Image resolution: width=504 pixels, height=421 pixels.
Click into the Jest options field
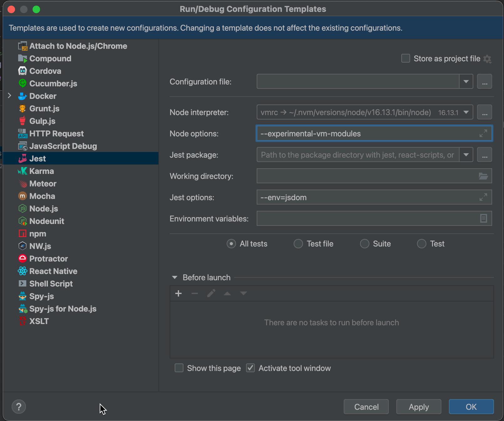point(366,197)
